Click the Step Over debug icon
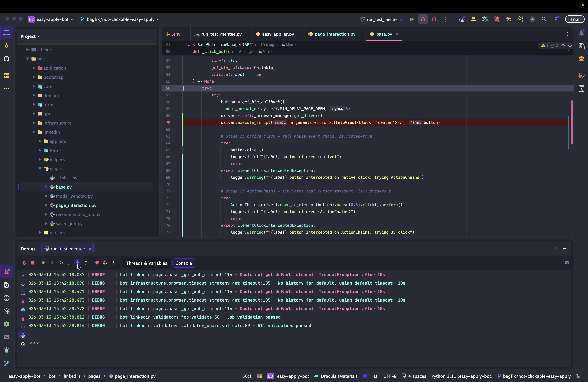 [x=61, y=263]
